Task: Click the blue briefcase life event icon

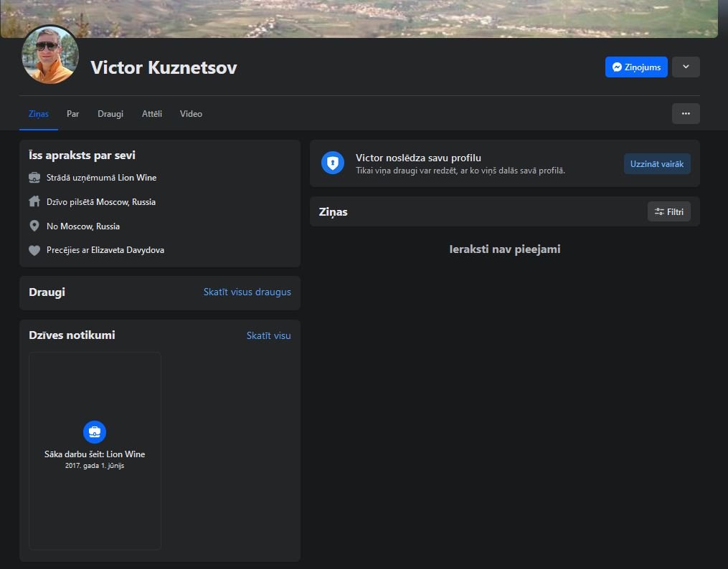Action: [x=95, y=432]
